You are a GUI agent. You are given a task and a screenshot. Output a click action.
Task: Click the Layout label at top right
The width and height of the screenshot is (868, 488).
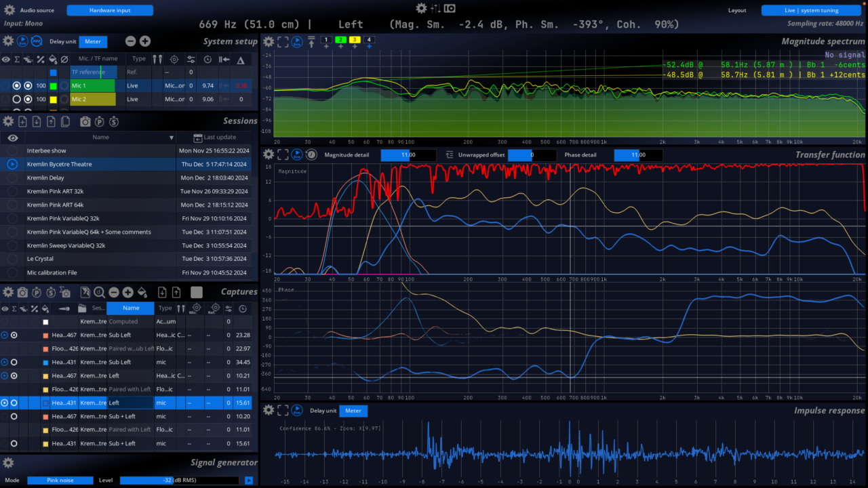pyautogui.click(x=737, y=10)
